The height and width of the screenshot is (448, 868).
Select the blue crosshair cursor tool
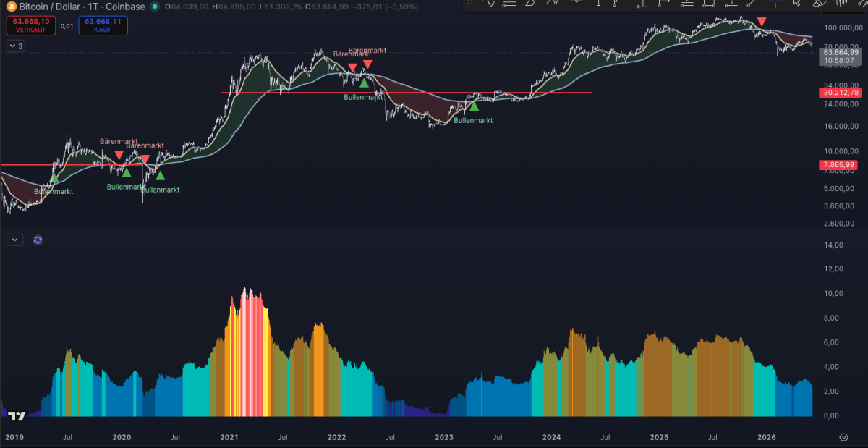pos(775,4)
